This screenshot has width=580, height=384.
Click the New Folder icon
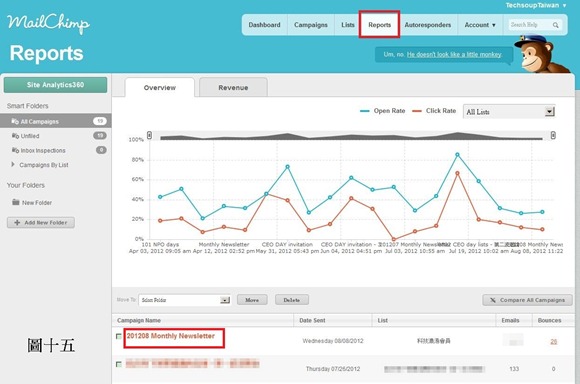pos(16,202)
